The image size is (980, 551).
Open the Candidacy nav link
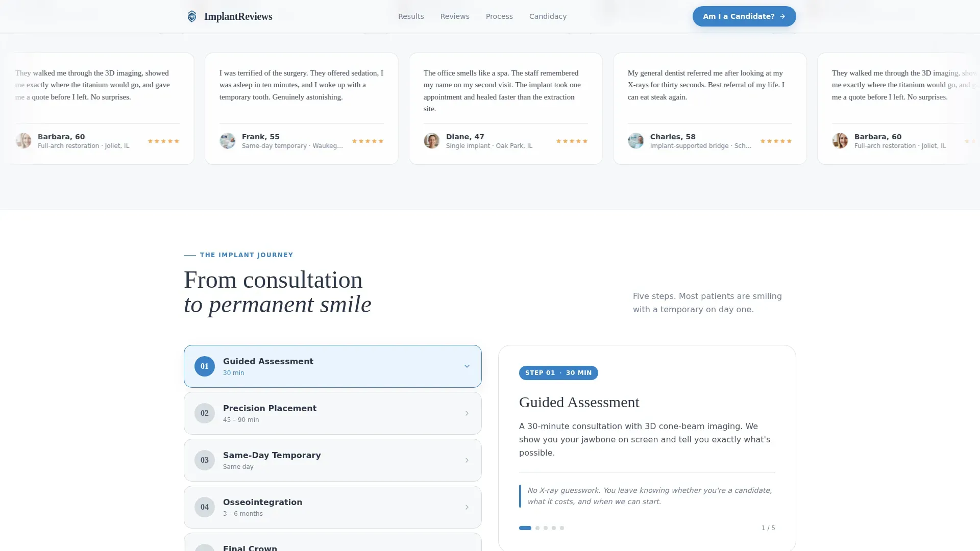click(x=548, y=16)
